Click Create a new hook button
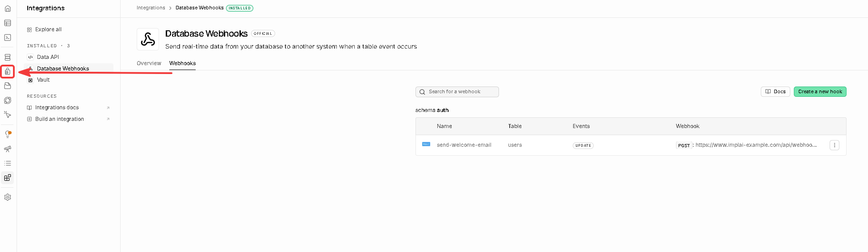Screen dimensions: 868x252 click(x=820, y=91)
